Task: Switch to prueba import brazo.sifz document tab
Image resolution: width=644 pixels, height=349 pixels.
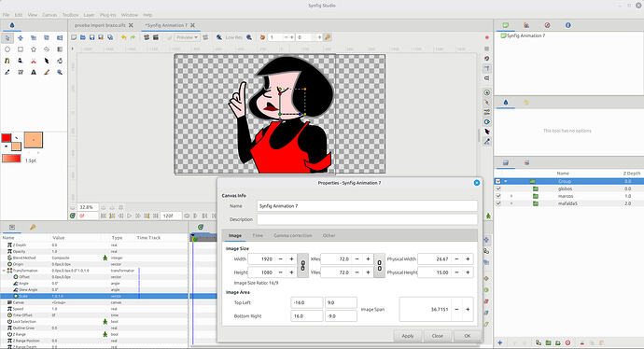Action: pos(100,25)
